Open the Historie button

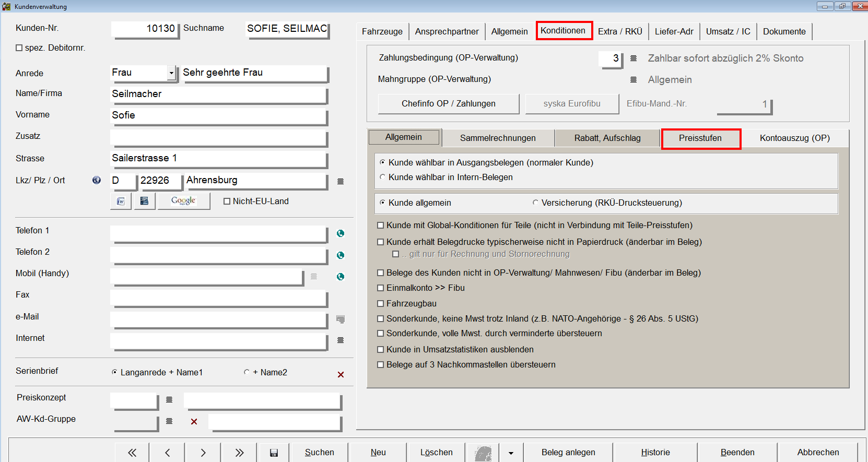[655, 453]
